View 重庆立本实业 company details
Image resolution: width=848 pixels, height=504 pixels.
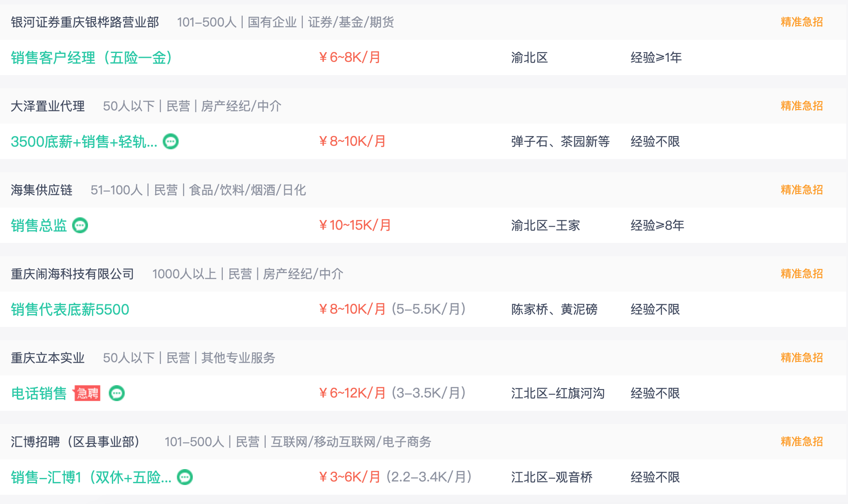[48, 358]
